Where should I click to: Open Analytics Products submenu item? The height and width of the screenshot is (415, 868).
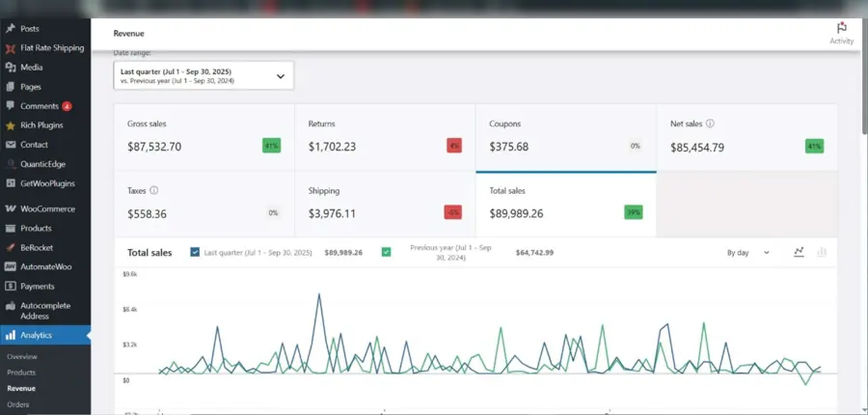pyautogui.click(x=21, y=373)
